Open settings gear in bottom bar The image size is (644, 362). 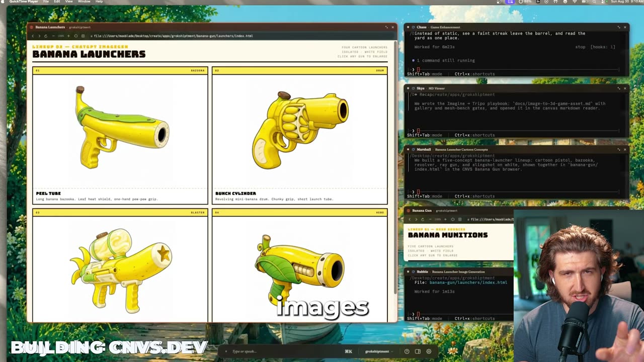tap(429, 351)
